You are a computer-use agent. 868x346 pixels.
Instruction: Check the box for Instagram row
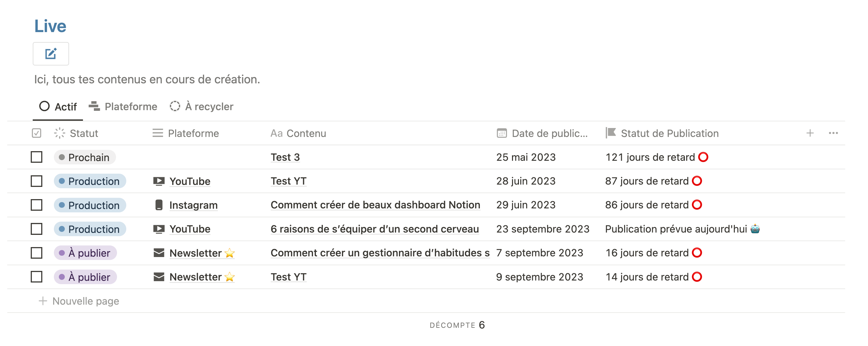coord(36,205)
